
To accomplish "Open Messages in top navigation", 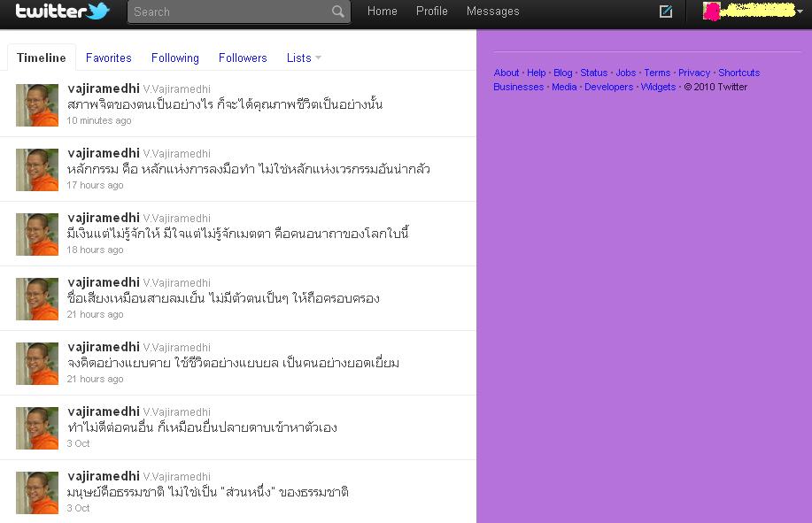I will [x=492, y=12].
